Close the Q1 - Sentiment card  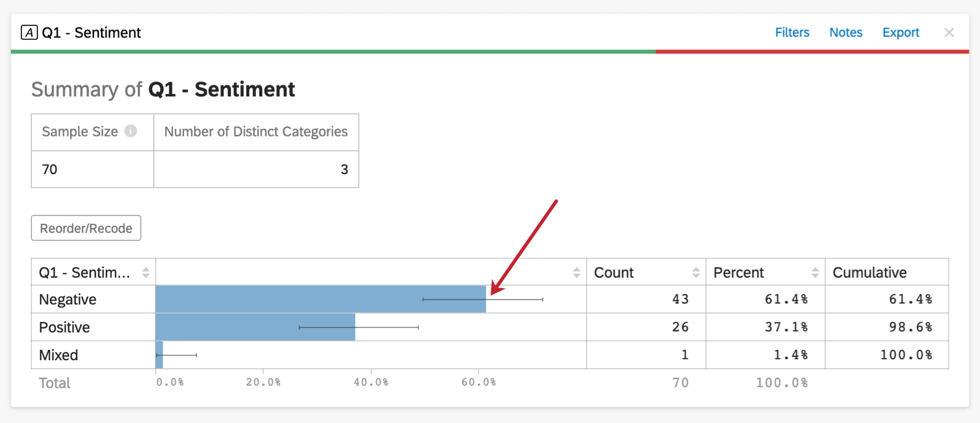click(949, 33)
